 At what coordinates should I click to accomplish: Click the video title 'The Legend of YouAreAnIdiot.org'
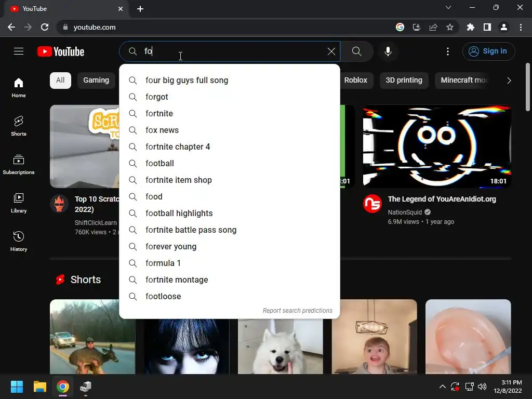(x=442, y=199)
